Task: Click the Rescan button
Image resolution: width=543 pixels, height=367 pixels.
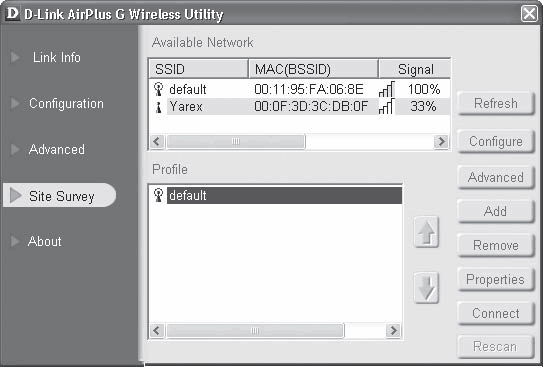Action: click(496, 347)
